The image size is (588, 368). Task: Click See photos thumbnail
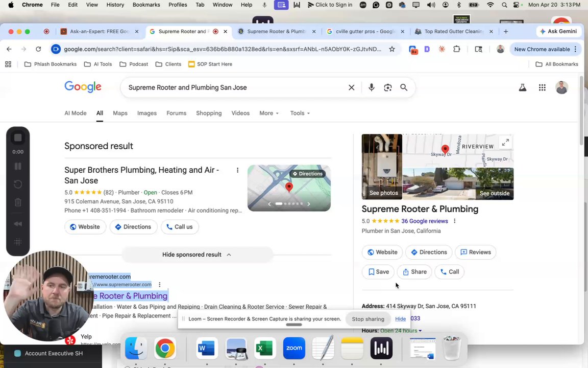pyautogui.click(x=382, y=167)
